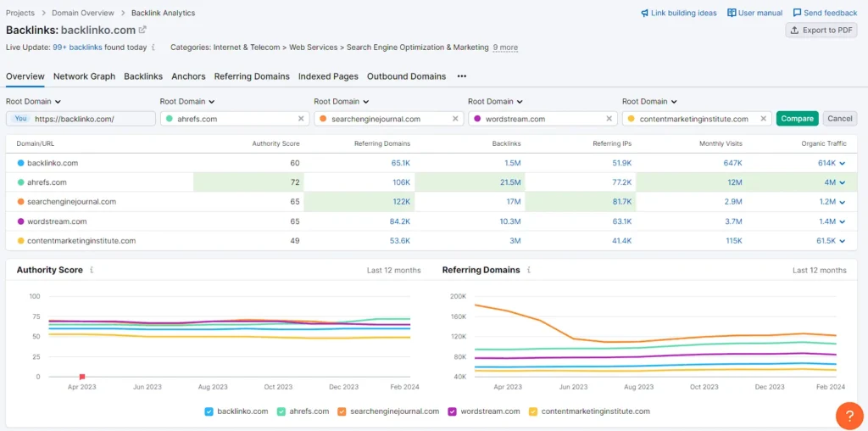Click the orange dot beside searchenginejournal.com row

point(20,202)
